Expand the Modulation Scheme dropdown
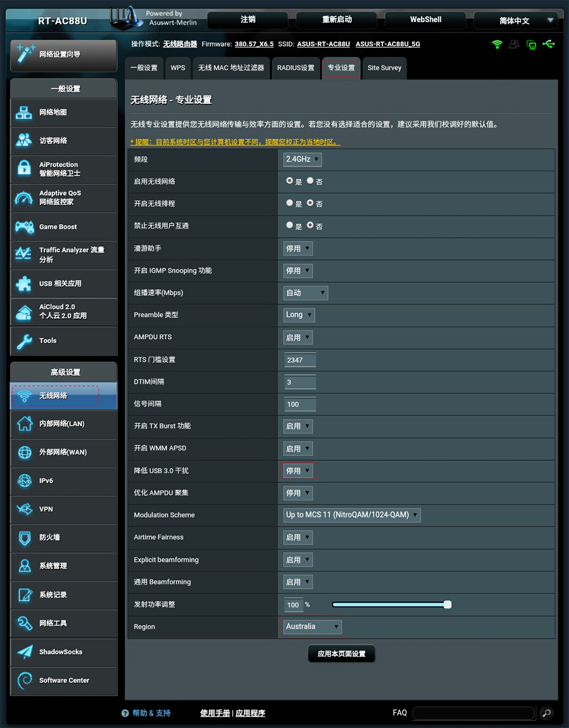Image resolution: width=569 pixels, height=728 pixels. (x=352, y=515)
